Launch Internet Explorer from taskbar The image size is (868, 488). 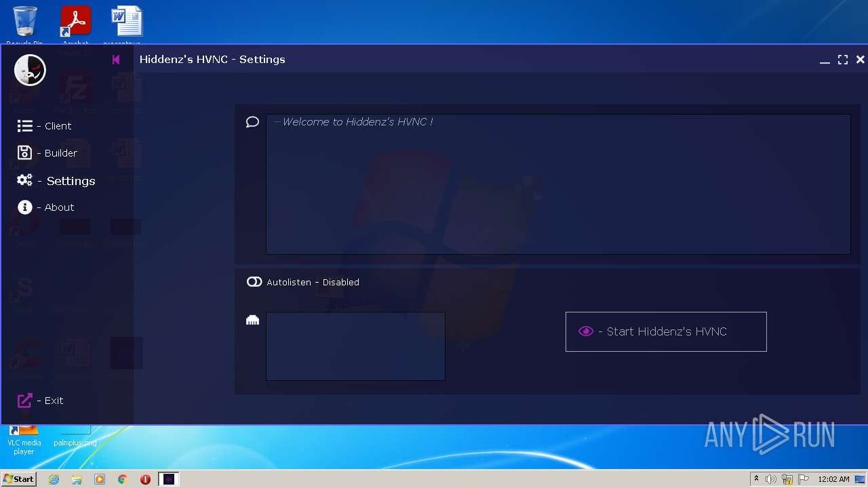tap(54, 479)
